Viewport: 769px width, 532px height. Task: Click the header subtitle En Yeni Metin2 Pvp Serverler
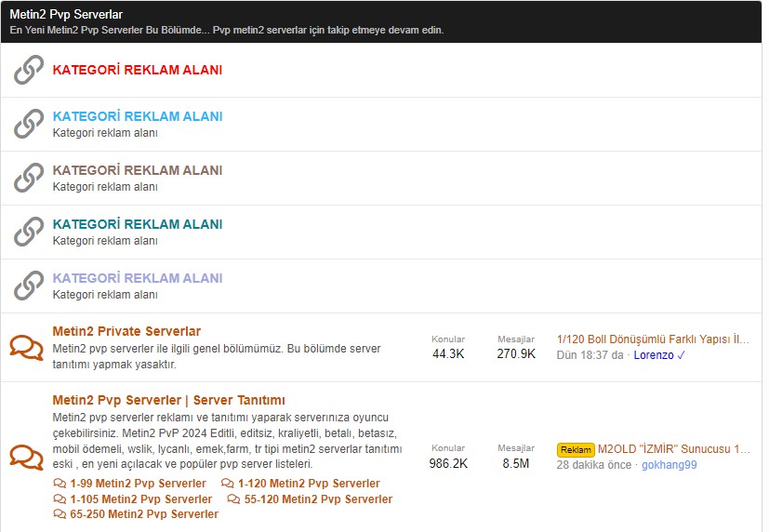click(x=227, y=30)
